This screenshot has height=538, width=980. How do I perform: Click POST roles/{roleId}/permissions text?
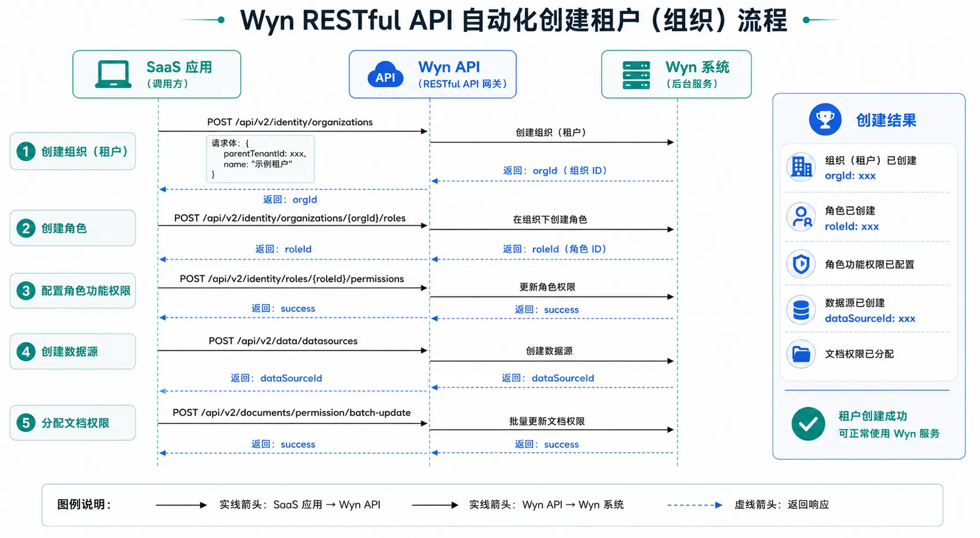291,279
